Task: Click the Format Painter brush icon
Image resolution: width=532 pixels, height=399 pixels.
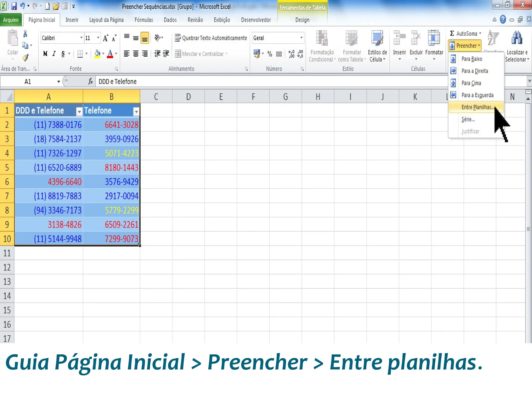Action: (25, 58)
